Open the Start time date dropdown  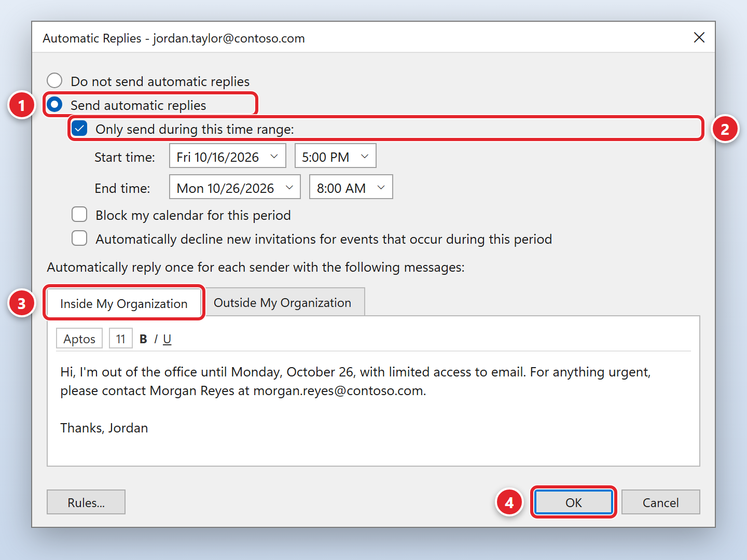click(228, 156)
